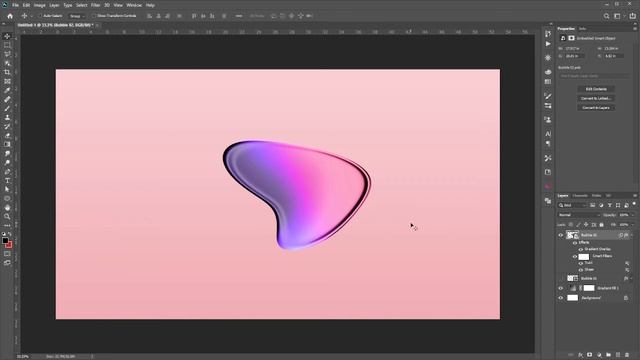The width and height of the screenshot is (640, 360).
Task: Filter layers by type layers icon
Action: [609, 205]
